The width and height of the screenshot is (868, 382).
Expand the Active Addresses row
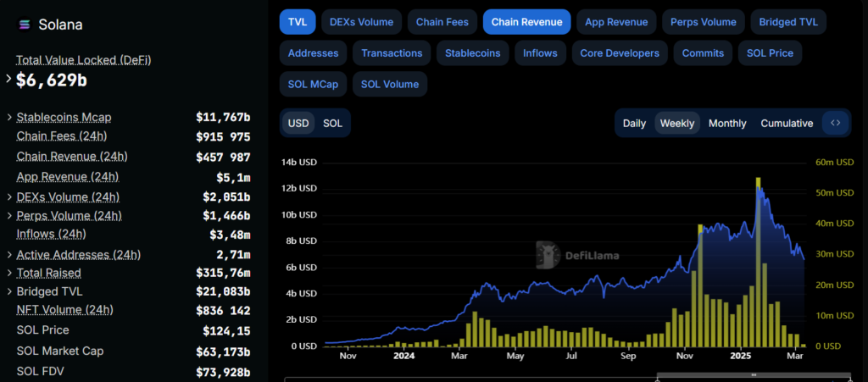coord(9,255)
